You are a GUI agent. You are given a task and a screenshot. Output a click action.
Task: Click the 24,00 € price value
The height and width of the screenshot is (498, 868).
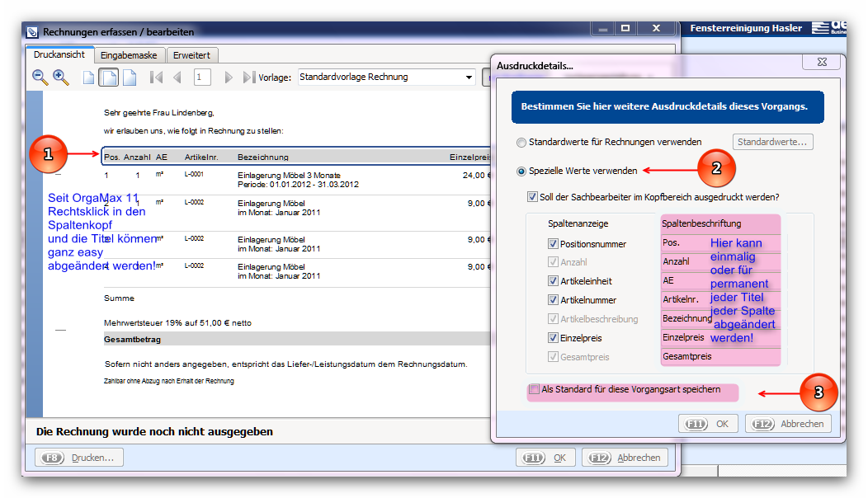point(476,176)
